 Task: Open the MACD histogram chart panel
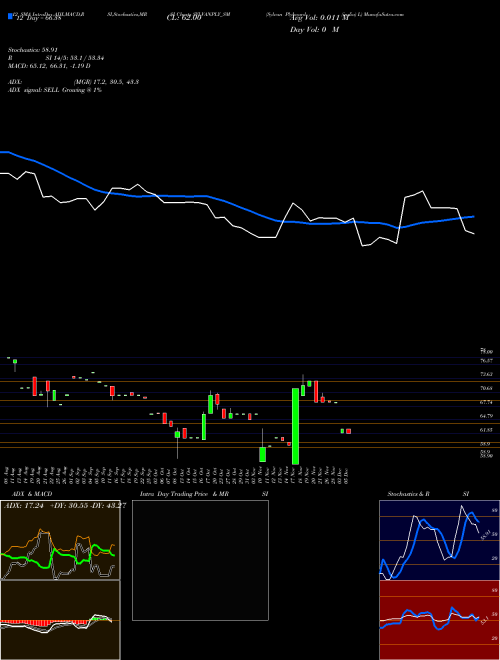pos(60,620)
